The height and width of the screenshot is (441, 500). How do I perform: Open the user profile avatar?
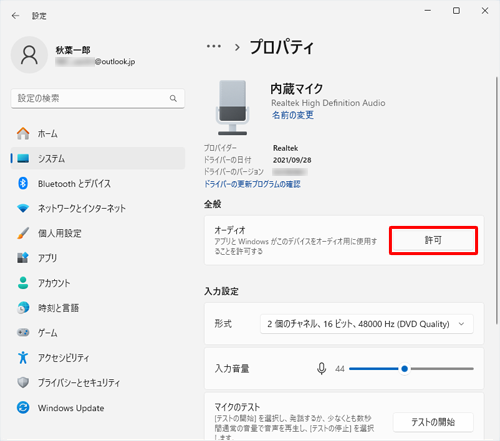click(29, 55)
